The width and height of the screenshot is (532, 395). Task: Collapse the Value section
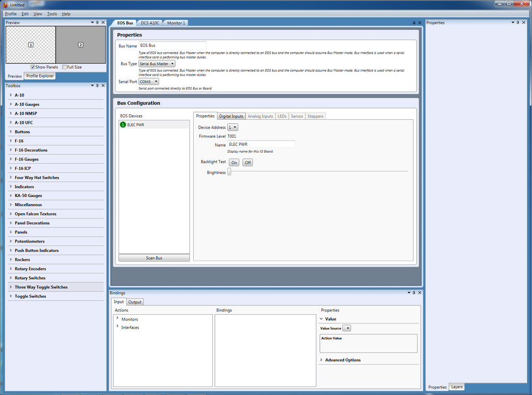[321, 319]
